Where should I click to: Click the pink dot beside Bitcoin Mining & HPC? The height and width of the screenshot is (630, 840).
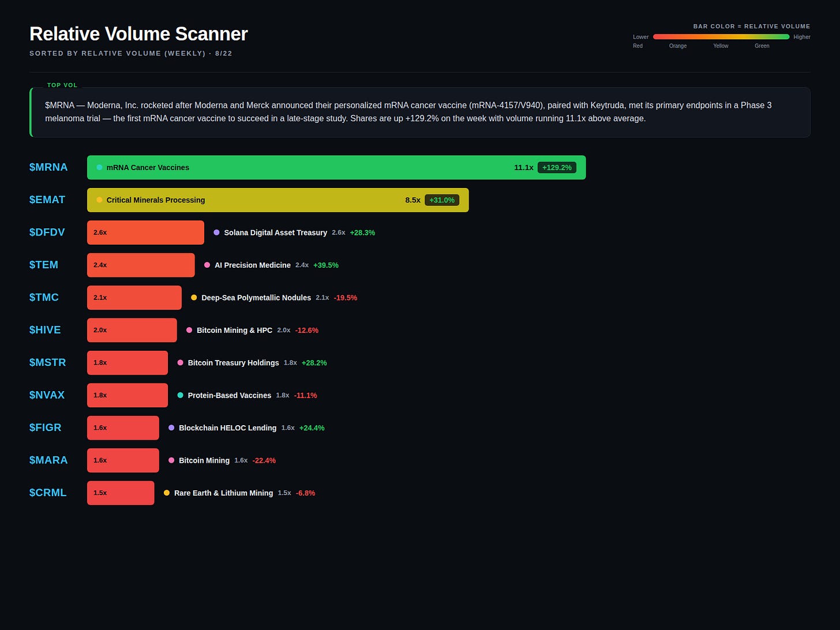[189, 330]
